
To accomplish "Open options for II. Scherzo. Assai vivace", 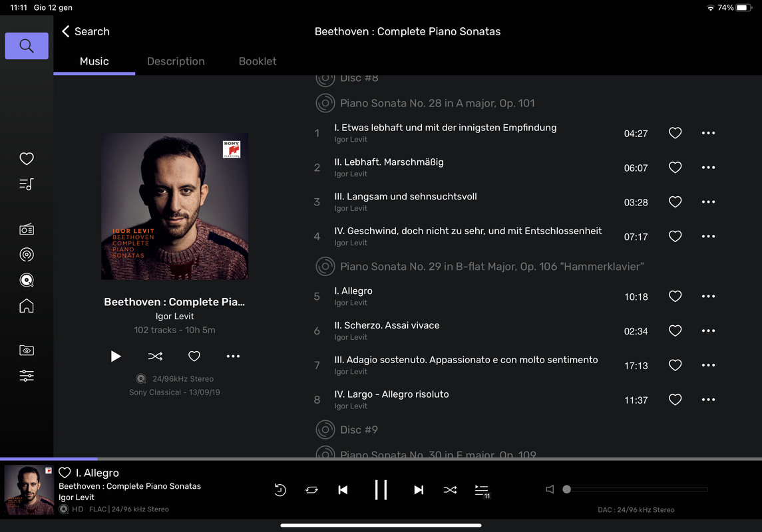I will tap(709, 331).
